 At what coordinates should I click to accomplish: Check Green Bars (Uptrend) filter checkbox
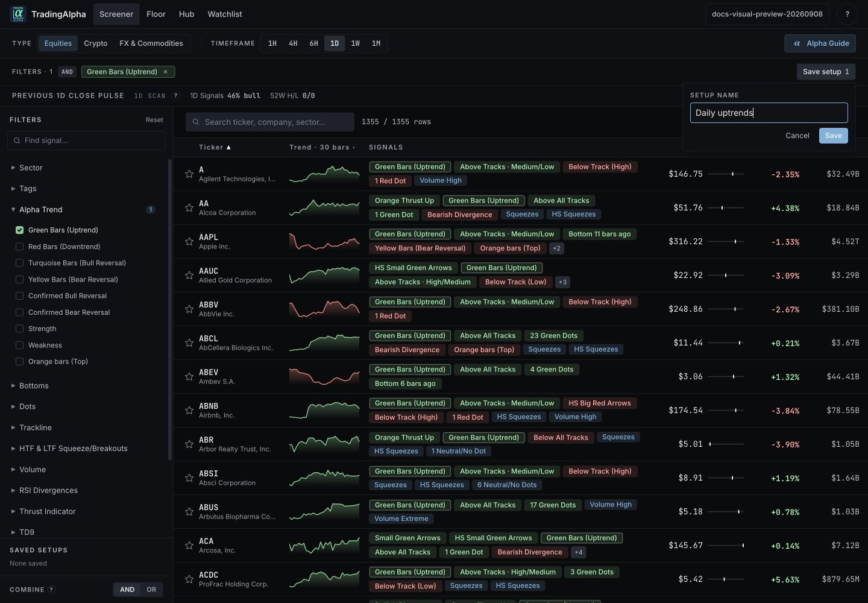[20, 230]
